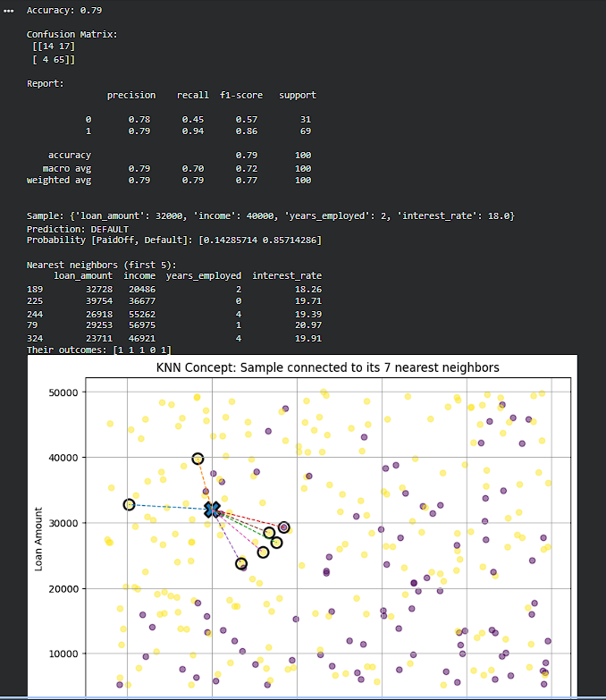
Task: Click the loan_amount column header
Action: [83, 276]
